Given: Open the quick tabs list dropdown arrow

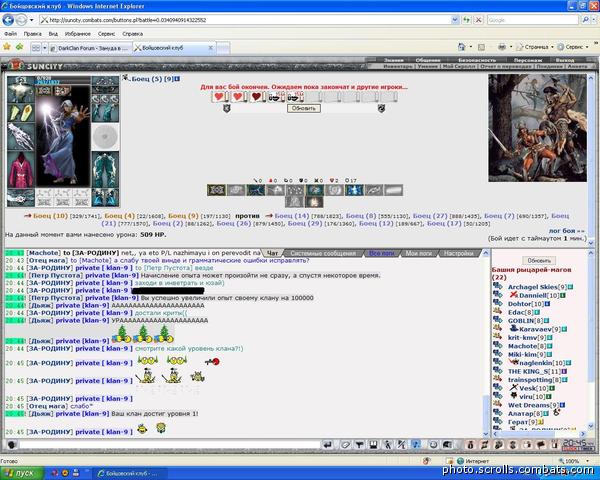Looking at the screenshot, I should [x=45, y=48].
